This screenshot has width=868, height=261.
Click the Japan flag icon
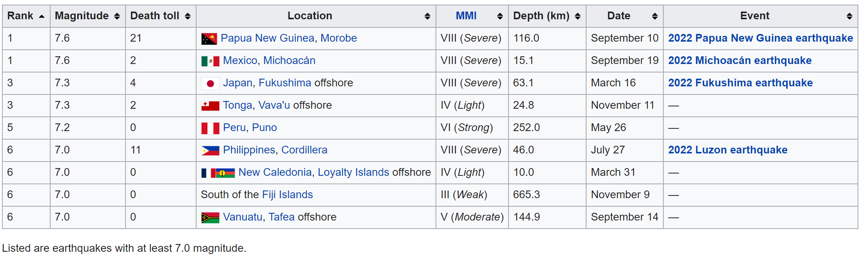(210, 83)
